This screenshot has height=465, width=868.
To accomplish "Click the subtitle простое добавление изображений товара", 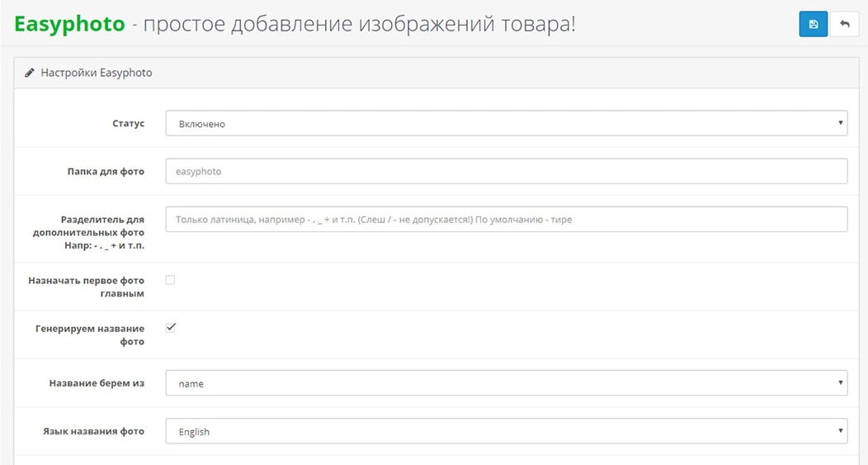I will point(359,24).
